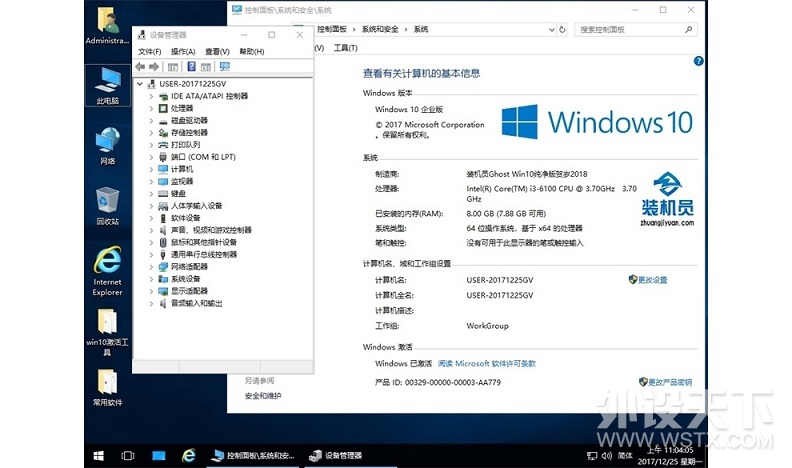
Task: Click the 简体 input method indicator
Action: 625,456
